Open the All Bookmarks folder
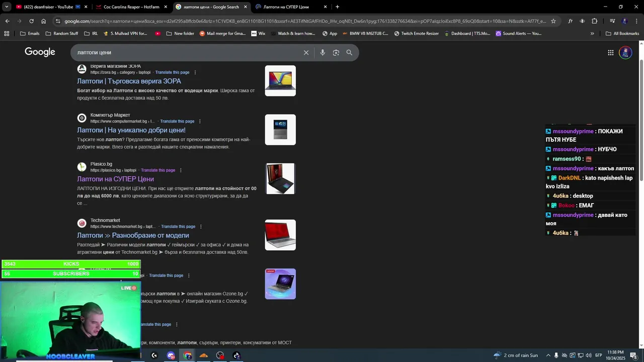 [x=622, y=34]
